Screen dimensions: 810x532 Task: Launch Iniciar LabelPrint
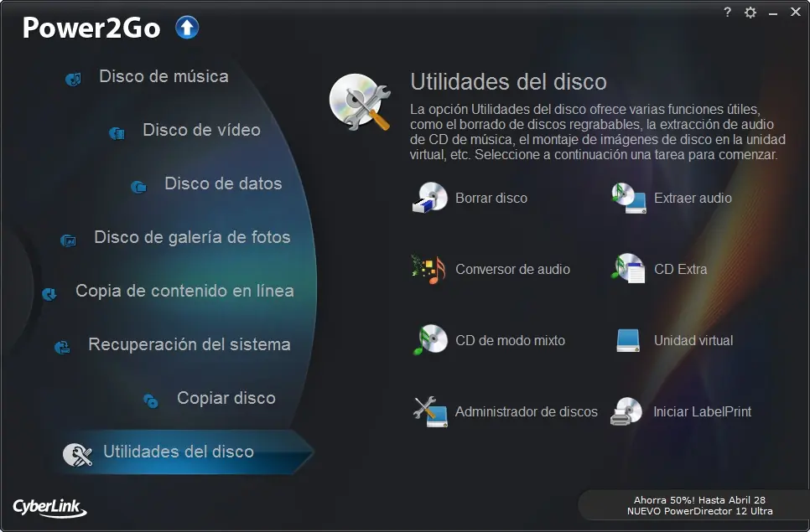click(702, 411)
